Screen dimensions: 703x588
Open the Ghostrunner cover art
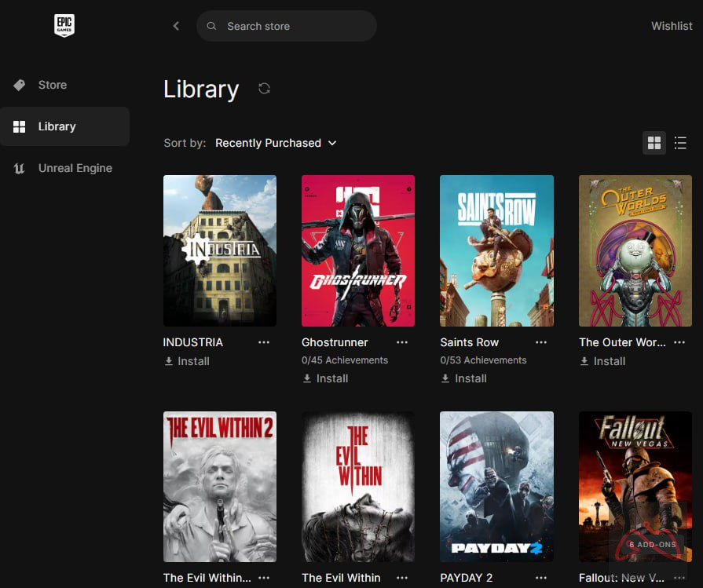coord(358,250)
